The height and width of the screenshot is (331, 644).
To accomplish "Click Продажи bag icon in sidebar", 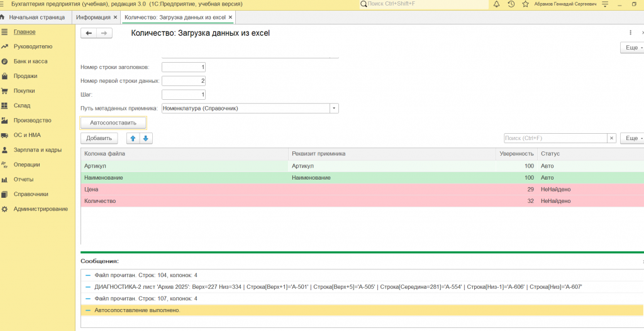I will point(4,76).
